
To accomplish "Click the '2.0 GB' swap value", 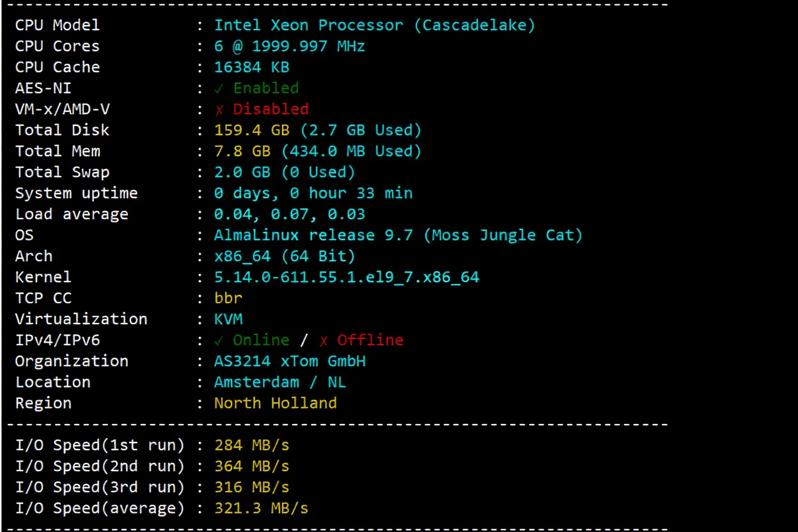I will pos(242,173).
